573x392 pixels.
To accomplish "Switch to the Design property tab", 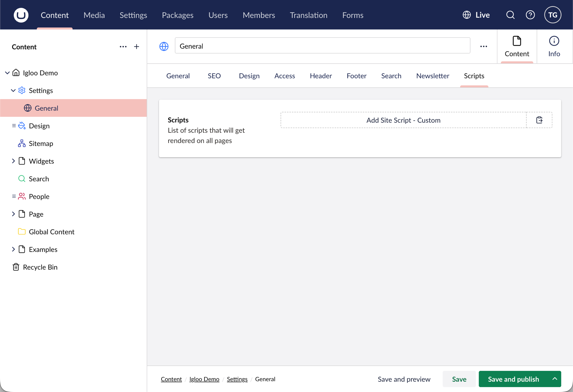I will 249,76.
